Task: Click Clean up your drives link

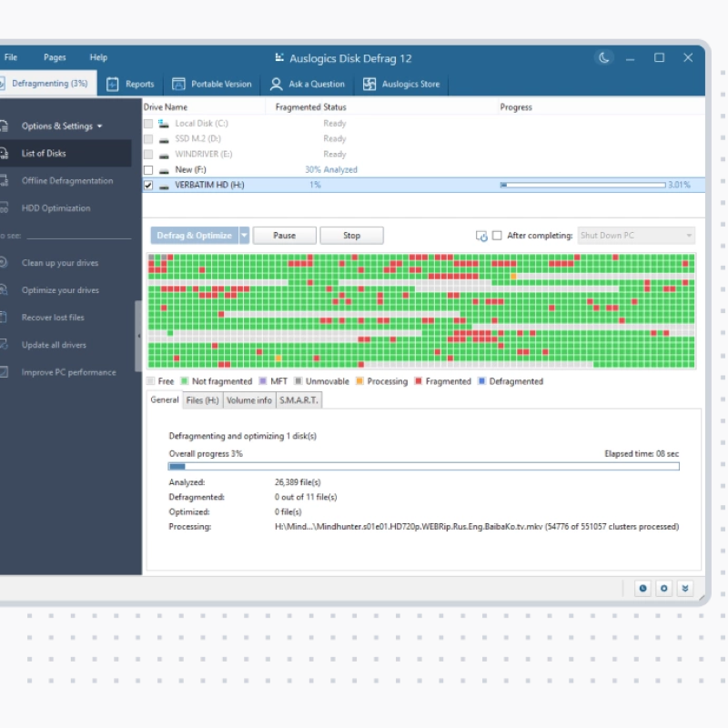Action: (x=60, y=263)
